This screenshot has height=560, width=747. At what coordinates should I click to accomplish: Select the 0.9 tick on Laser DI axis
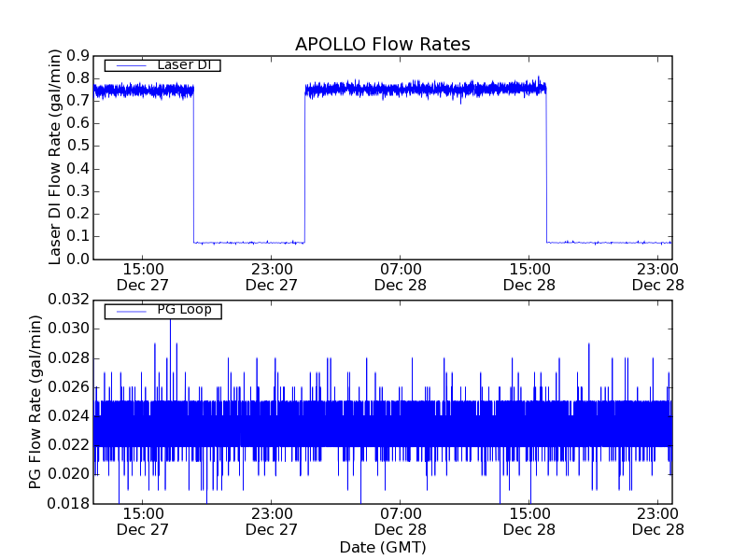click(x=78, y=56)
